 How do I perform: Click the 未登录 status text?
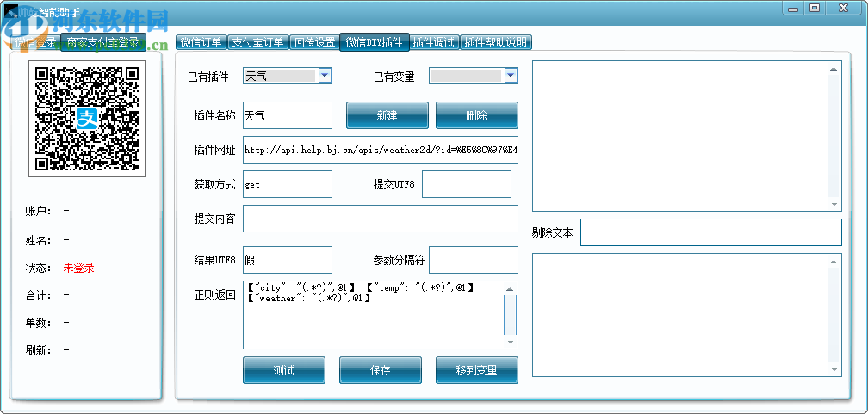(x=78, y=268)
